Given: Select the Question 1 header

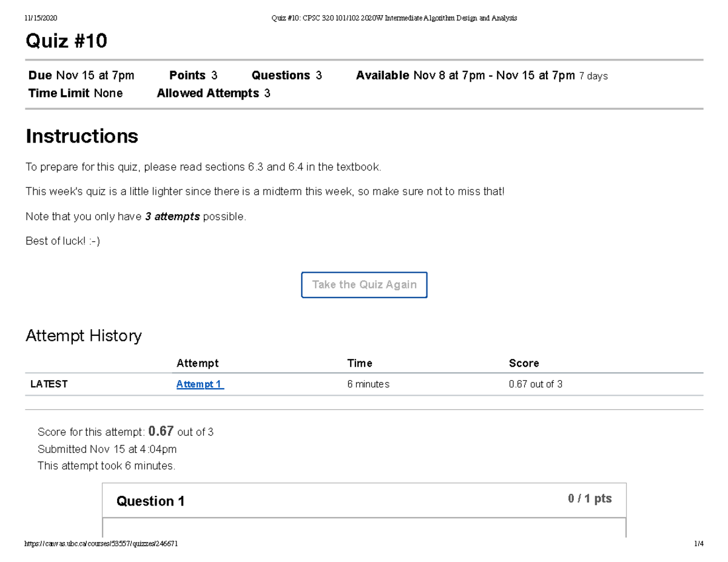Looking at the screenshot, I should point(150,501).
